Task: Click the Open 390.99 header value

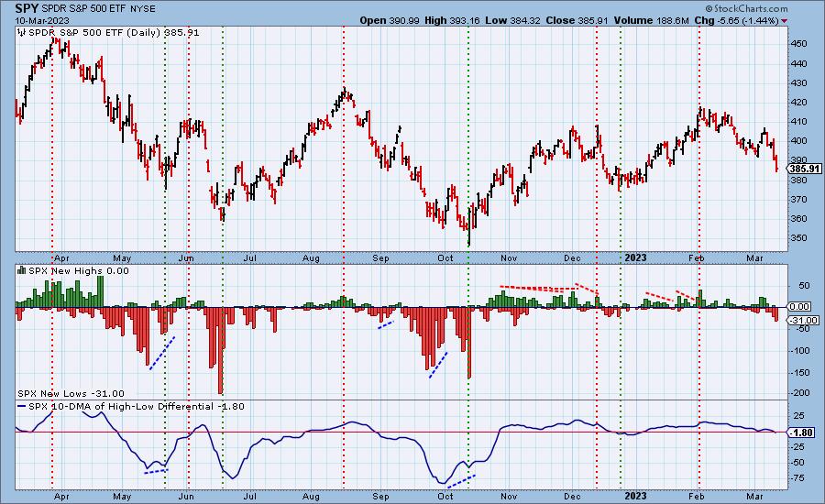Action: (x=390, y=20)
